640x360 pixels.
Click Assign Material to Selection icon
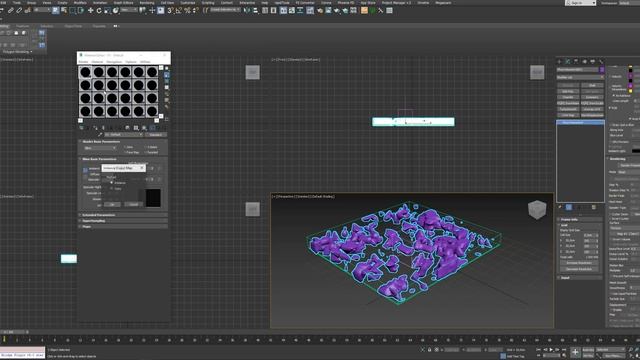(95, 128)
